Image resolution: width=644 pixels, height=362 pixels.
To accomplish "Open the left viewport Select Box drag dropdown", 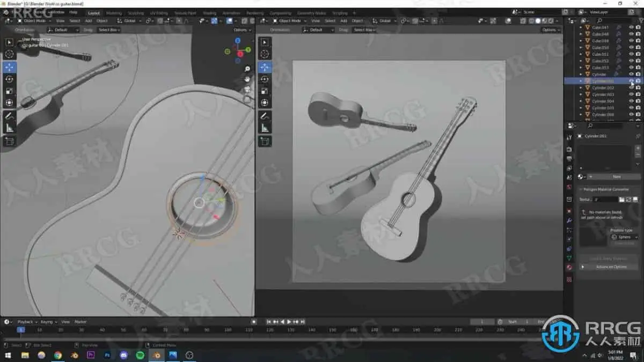I will pyautogui.click(x=109, y=30).
